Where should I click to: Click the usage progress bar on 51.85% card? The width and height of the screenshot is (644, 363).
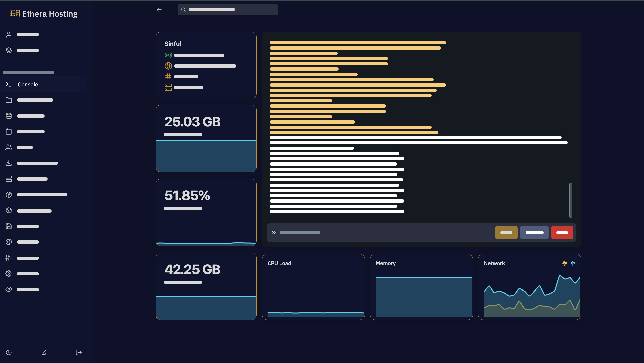click(182, 208)
